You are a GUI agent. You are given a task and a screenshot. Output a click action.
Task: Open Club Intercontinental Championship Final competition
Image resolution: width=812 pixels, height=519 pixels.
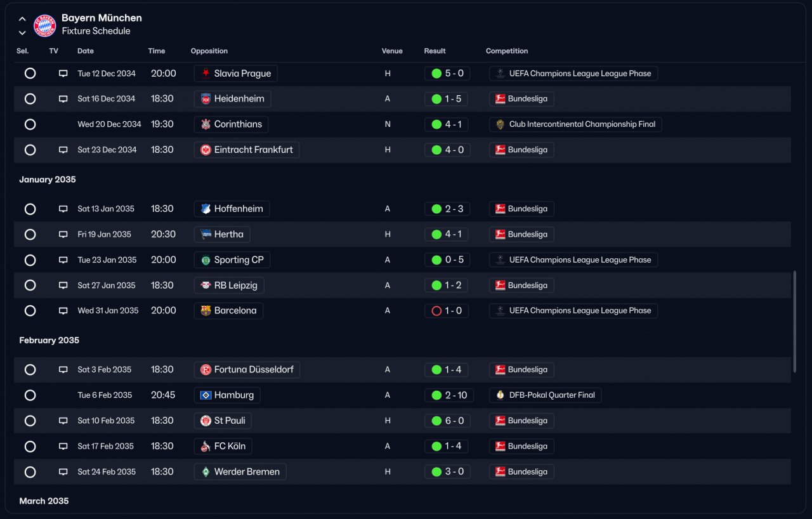point(575,124)
